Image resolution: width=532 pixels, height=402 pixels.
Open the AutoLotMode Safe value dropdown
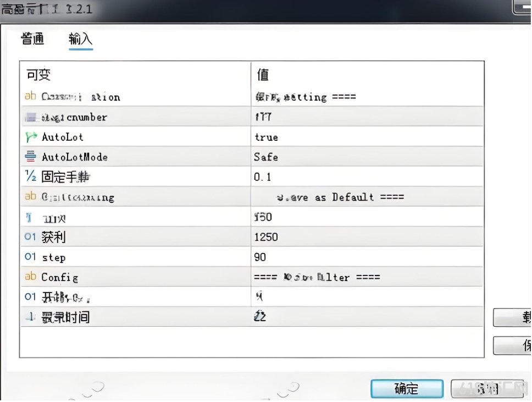point(367,157)
